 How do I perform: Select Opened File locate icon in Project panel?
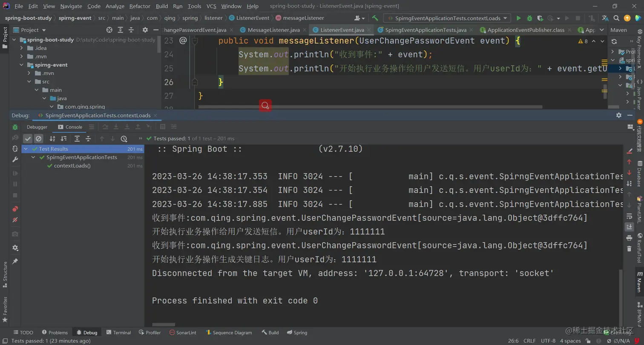tap(109, 30)
